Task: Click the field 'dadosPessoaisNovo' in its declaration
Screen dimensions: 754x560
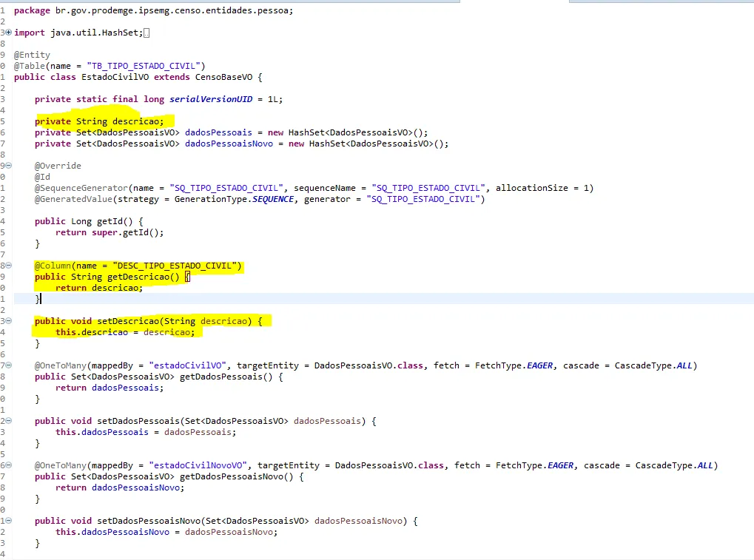Action: pyautogui.click(x=229, y=144)
